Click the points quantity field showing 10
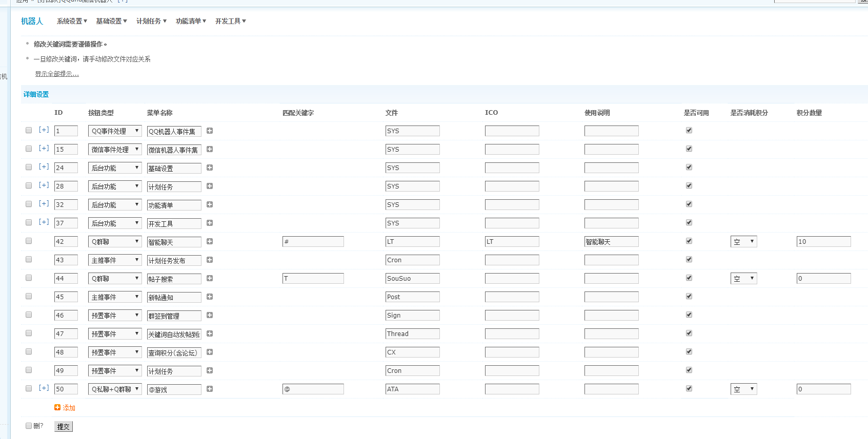The image size is (868, 439). coord(824,242)
